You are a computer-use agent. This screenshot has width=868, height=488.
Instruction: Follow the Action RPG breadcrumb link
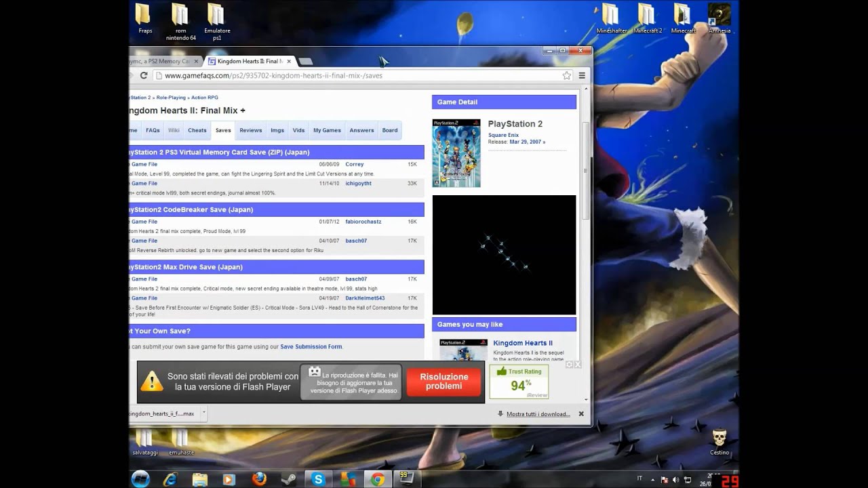click(x=205, y=98)
